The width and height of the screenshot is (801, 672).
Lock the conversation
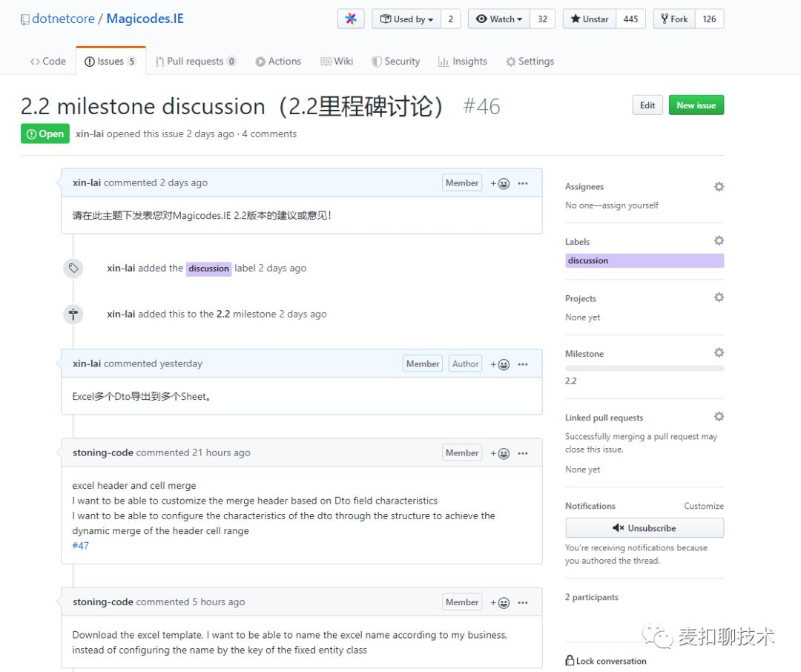[606, 661]
